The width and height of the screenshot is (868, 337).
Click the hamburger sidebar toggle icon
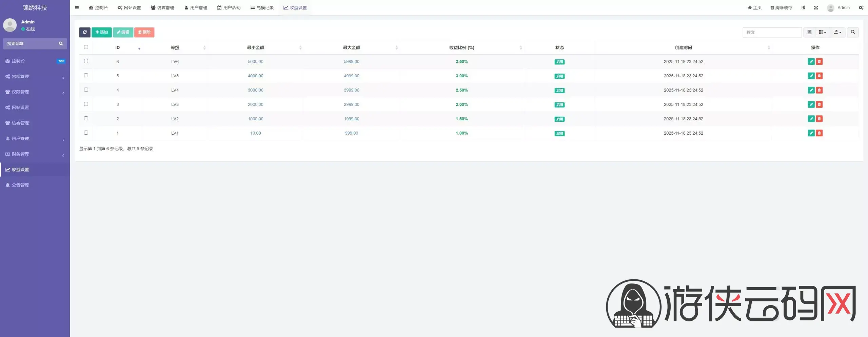[x=77, y=8]
